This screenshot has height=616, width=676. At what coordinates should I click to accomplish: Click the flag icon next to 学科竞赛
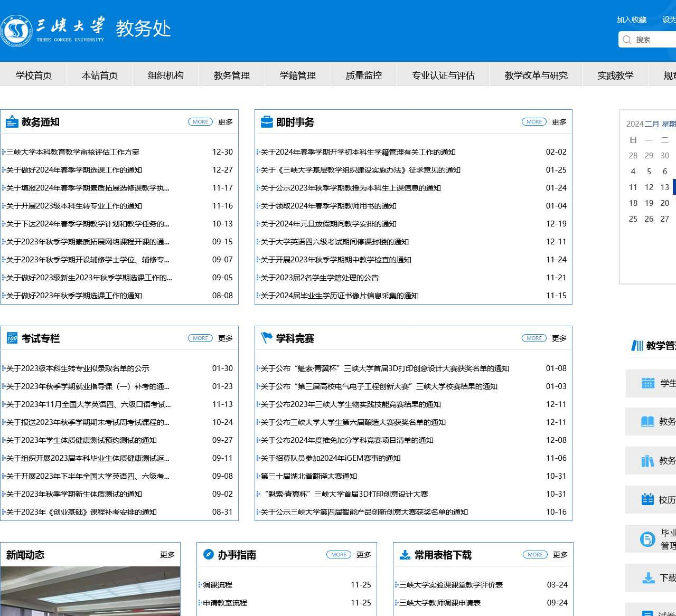267,338
